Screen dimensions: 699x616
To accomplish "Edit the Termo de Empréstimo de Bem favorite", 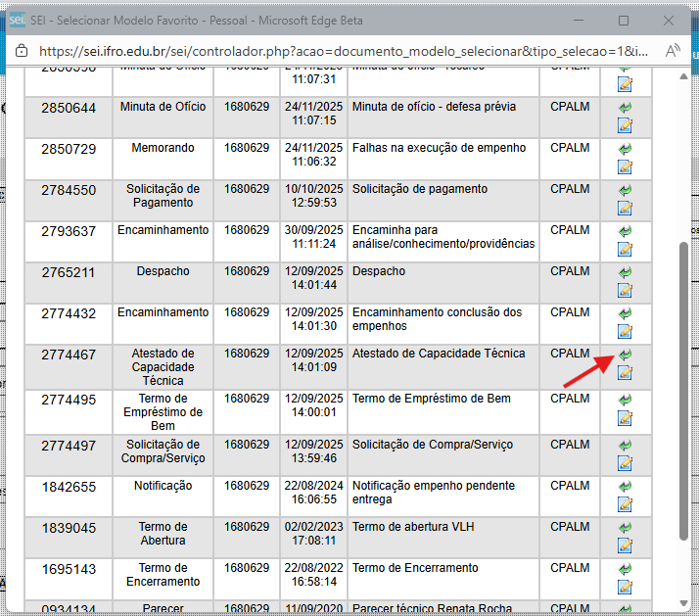I will 625,418.
